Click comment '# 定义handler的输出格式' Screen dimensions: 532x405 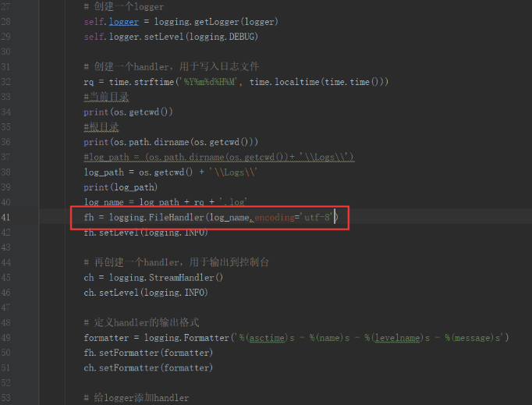tap(141, 322)
